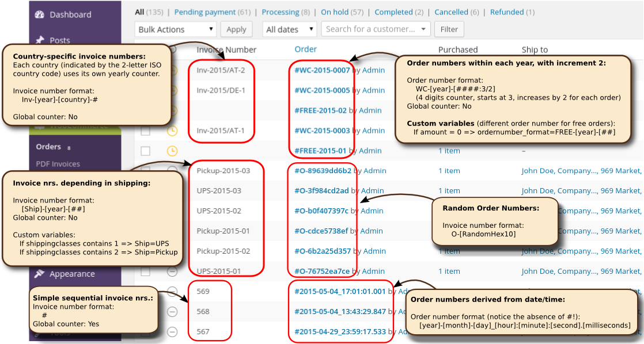Click pending clock status icon for order #FREE-2015-01
This screenshot has width=644, height=344.
click(x=172, y=151)
